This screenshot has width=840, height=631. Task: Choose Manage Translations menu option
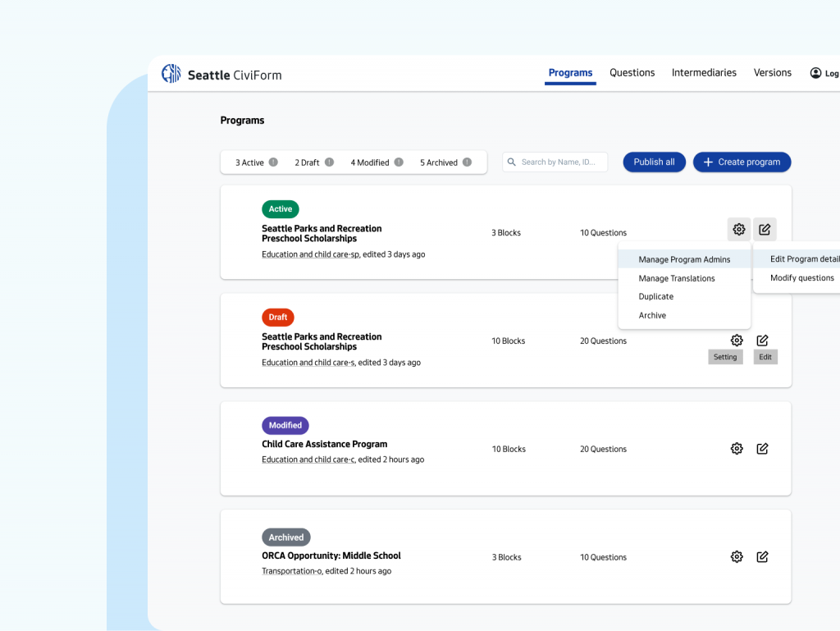click(x=677, y=278)
